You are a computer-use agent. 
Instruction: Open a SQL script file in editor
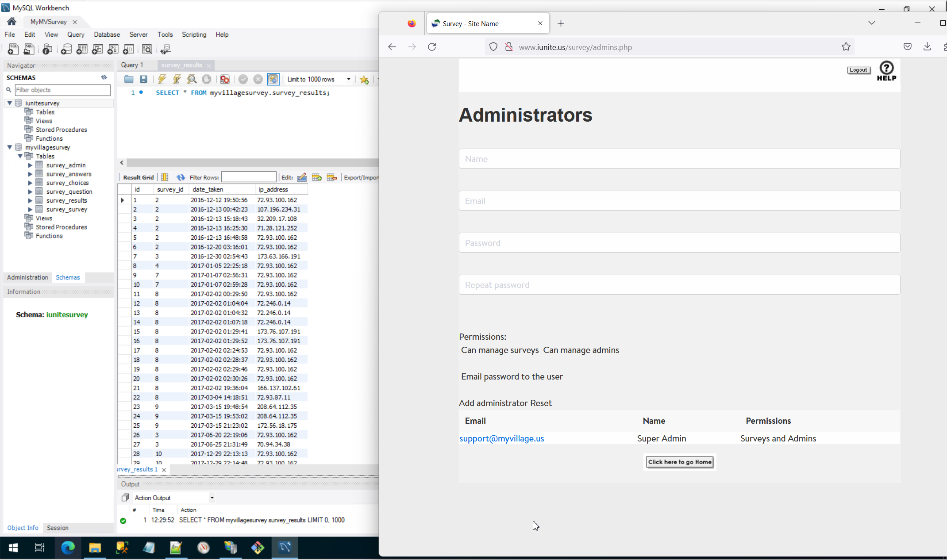(129, 79)
